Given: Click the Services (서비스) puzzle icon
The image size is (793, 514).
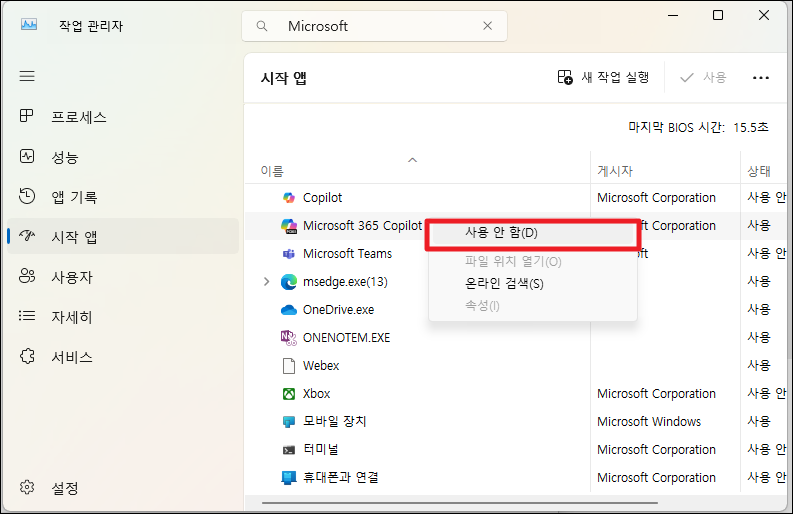Looking at the screenshot, I should 27,356.
